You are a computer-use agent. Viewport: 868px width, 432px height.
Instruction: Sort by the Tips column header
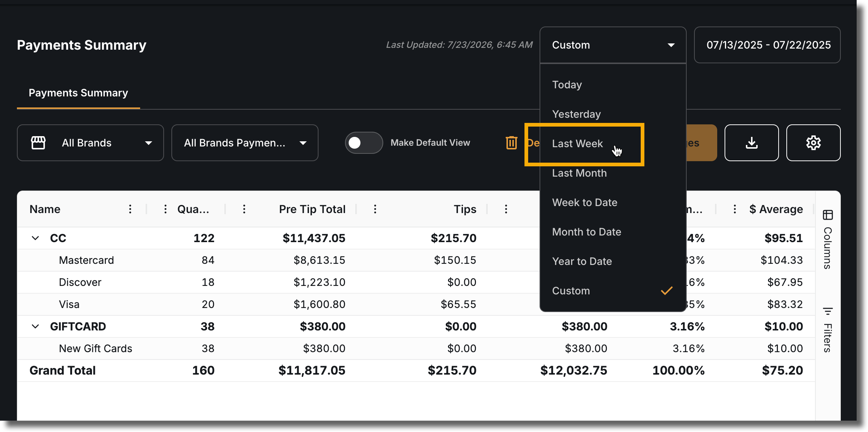coord(465,209)
